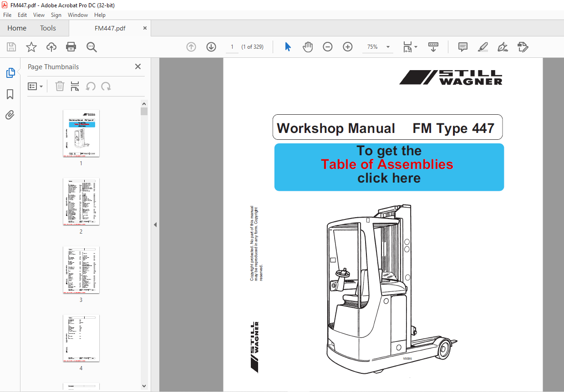Image resolution: width=564 pixels, height=392 pixels.
Task: Click the thumbnails scrollbar up arrow
Action: [x=144, y=103]
